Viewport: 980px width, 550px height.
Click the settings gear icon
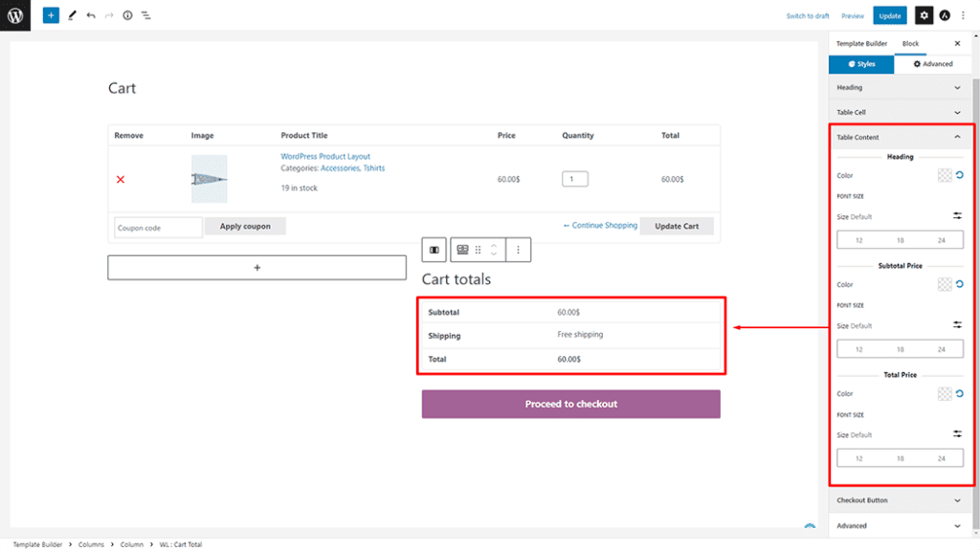[924, 15]
